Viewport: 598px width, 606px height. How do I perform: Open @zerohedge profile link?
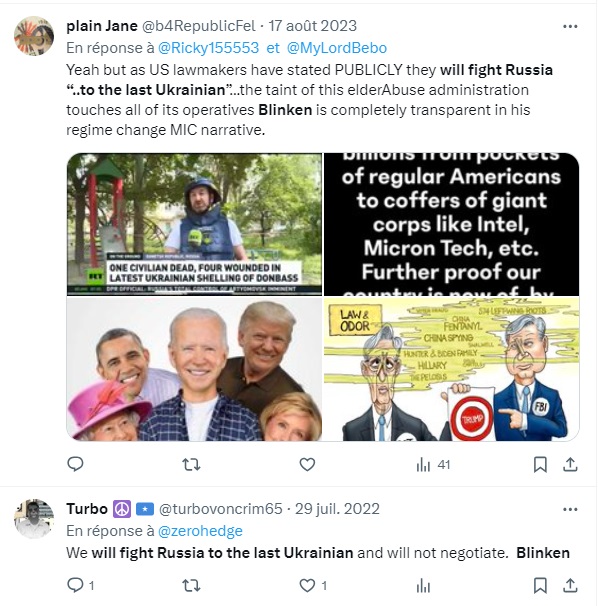[200, 531]
